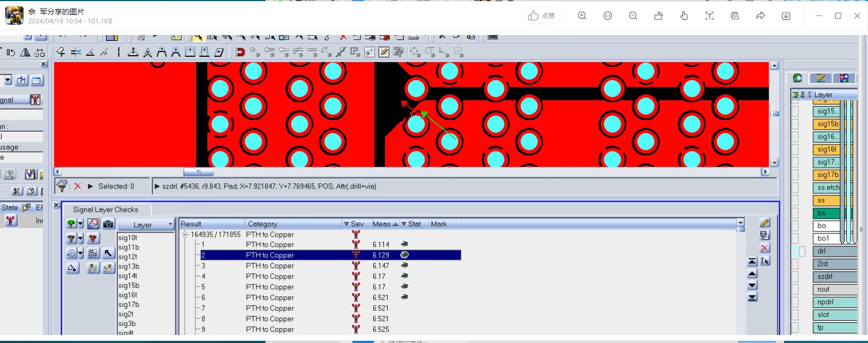Click the red X icon beside results
The width and height of the screenshot is (868, 343).
[x=764, y=248]
